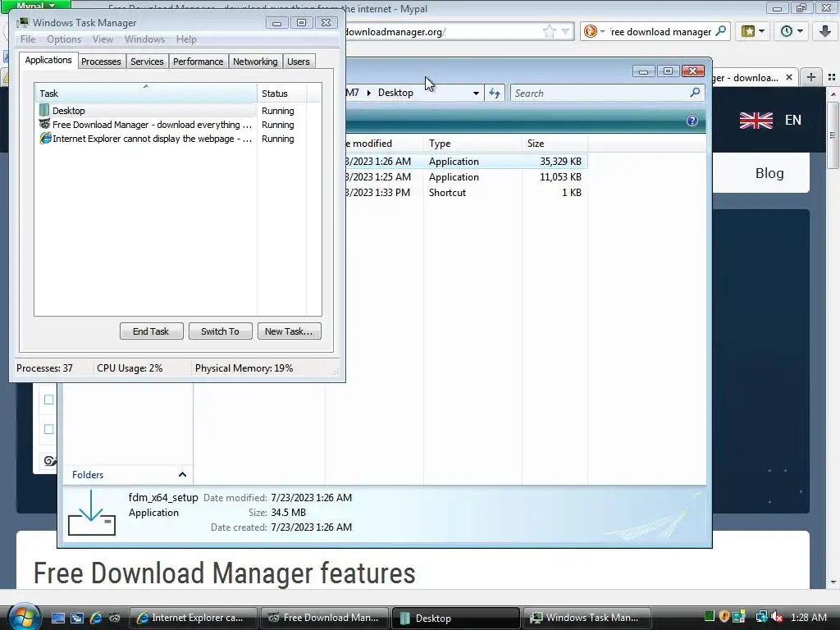Open Mypal bookmarks menu button

click(753, 32)
